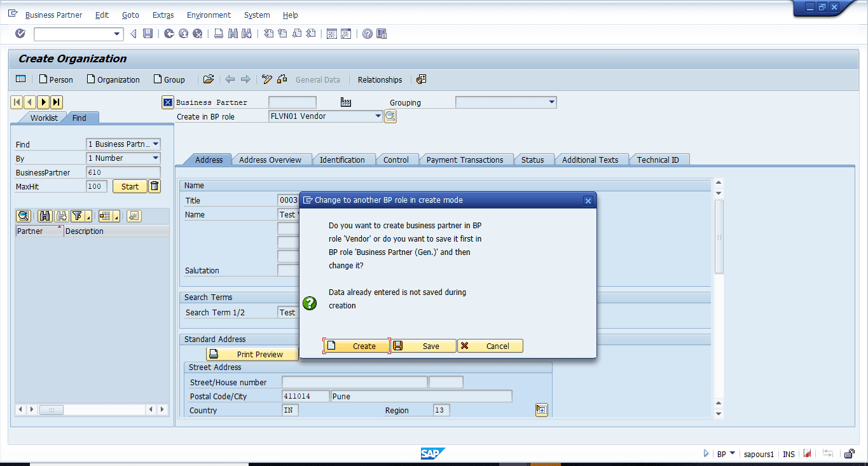The width and height of the screenshot is (868, 466).
Task: Click the horizontal scrollbar in Partner list
Action: coord(92,410)
